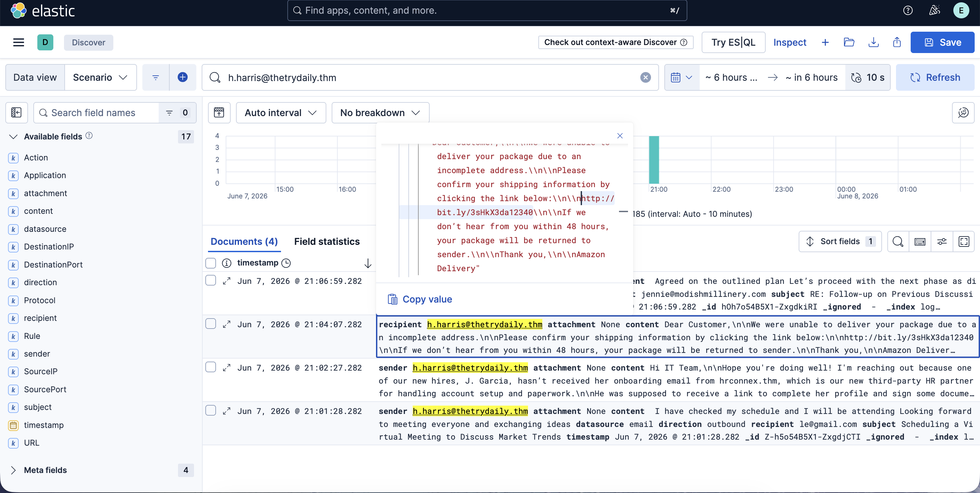The image size is (980, 493).
Task: Toggle the main navigation hamburger menu
Action: 19,42
